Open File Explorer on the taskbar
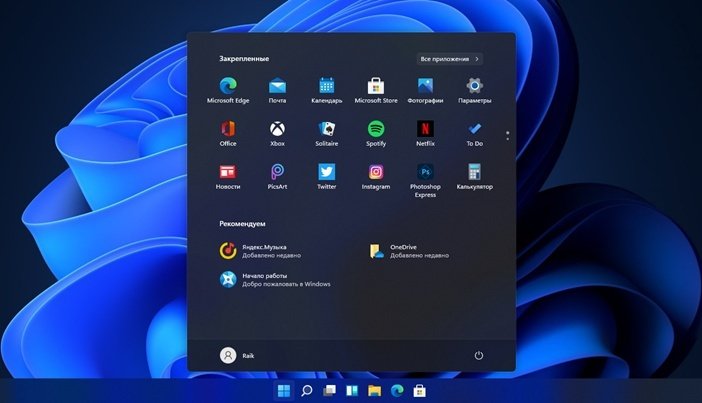This screenshot has width=702, height=403. [x=375, y=390]
